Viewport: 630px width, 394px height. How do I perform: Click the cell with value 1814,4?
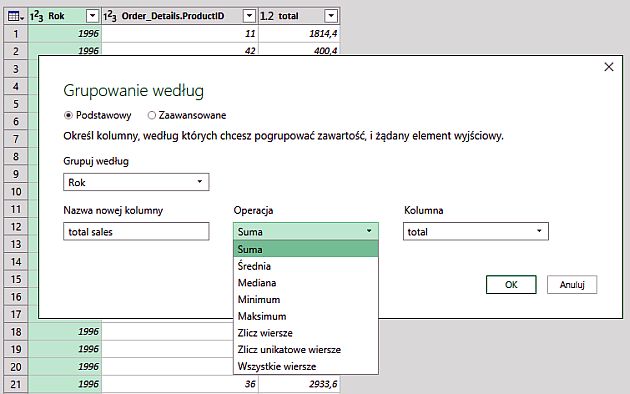[299, 33]
